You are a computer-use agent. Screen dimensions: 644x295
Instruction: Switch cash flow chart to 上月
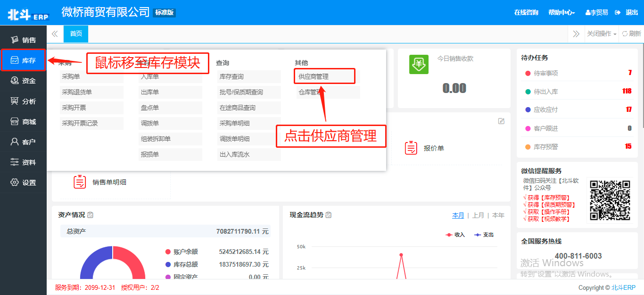pos(478,215)
